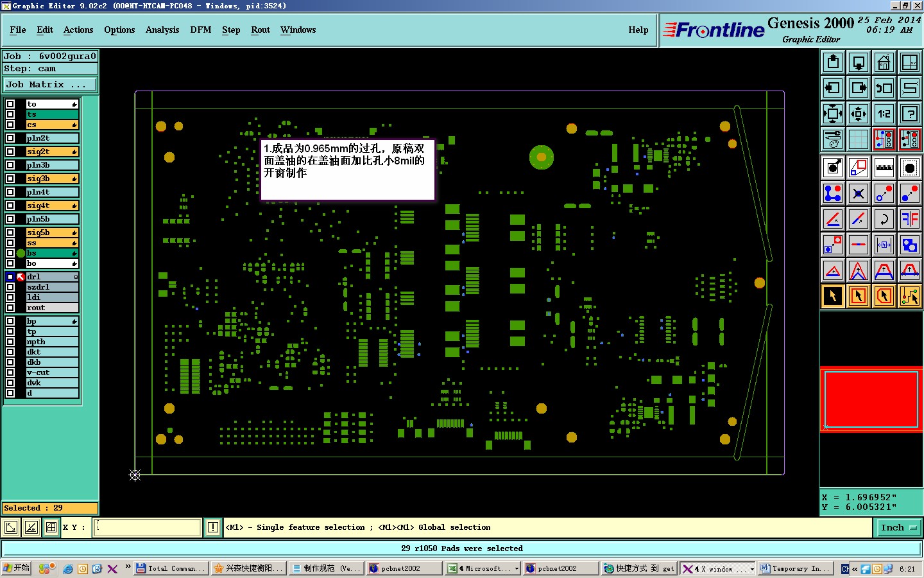Select the polygon selection arrow icon
The height and width of the screenshot is (578, 924).
tap(884, 296)
